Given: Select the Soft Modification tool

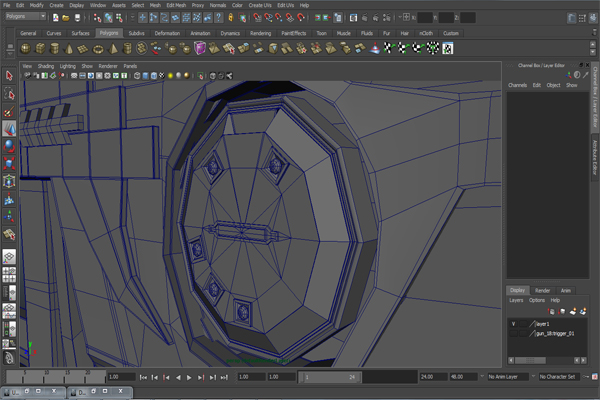Looking at the screenshot, I should 9,199.
